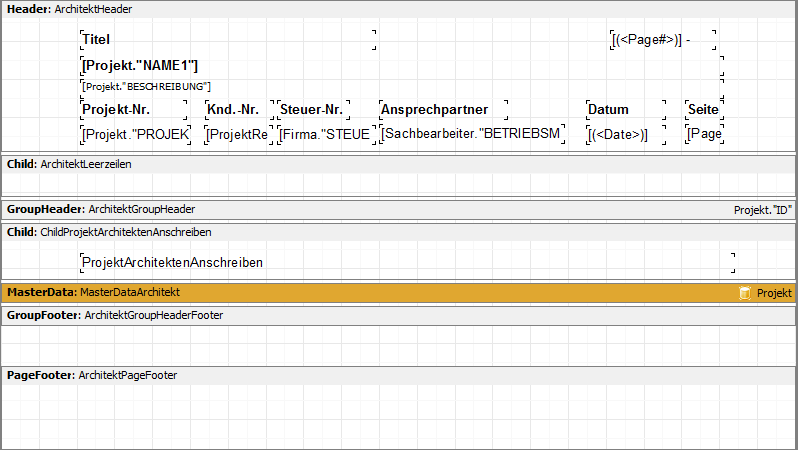Click the Knd.-Nr. label
Image resolution: width=798 pixels, height=450 pixels.
click(239, 109)
